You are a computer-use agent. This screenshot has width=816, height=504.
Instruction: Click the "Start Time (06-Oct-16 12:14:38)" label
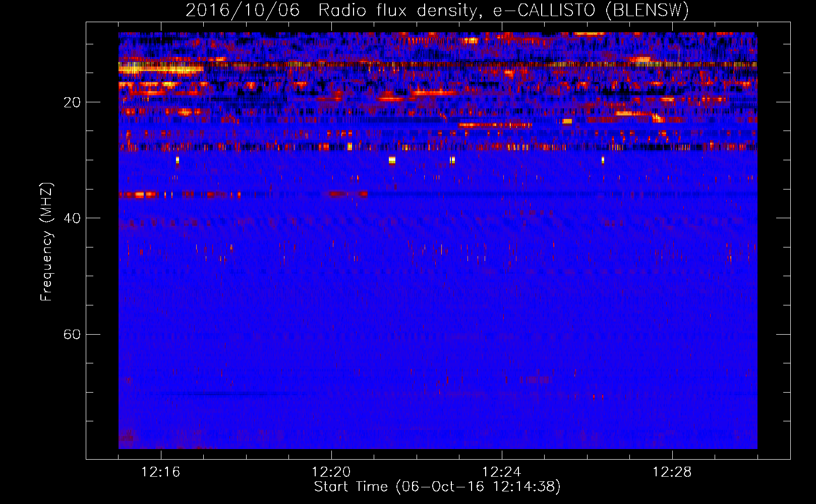(x=437, y=487)
